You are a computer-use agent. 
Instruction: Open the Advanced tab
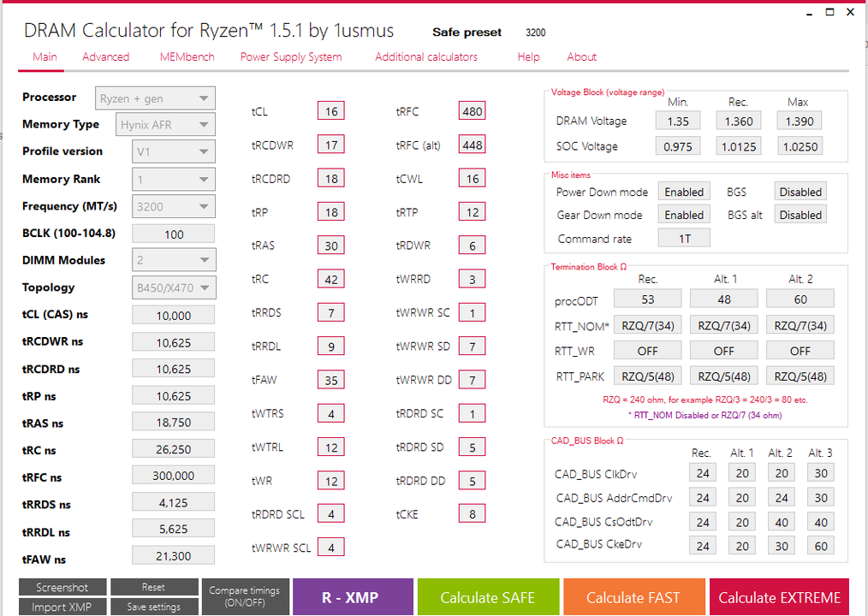(x=106, y=57)
